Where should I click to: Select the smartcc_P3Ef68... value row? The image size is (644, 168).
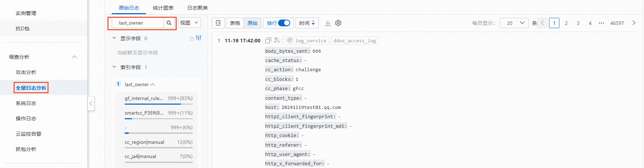tap(159, 113)
